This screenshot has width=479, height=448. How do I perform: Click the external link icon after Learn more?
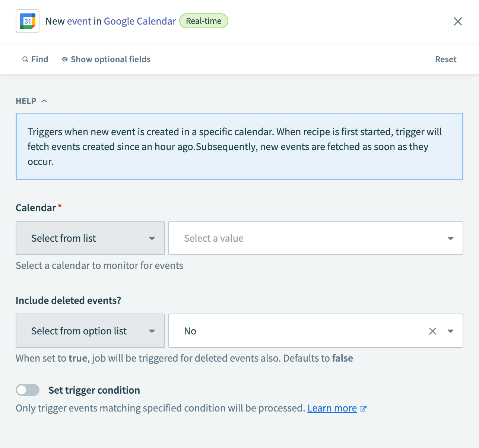coord(363,409)
